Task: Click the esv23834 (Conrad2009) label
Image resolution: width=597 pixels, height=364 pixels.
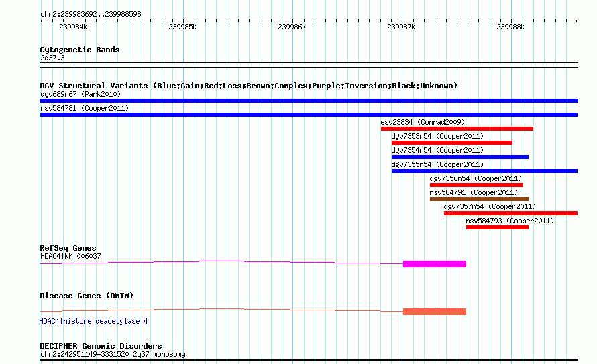Action: point(423,122)
